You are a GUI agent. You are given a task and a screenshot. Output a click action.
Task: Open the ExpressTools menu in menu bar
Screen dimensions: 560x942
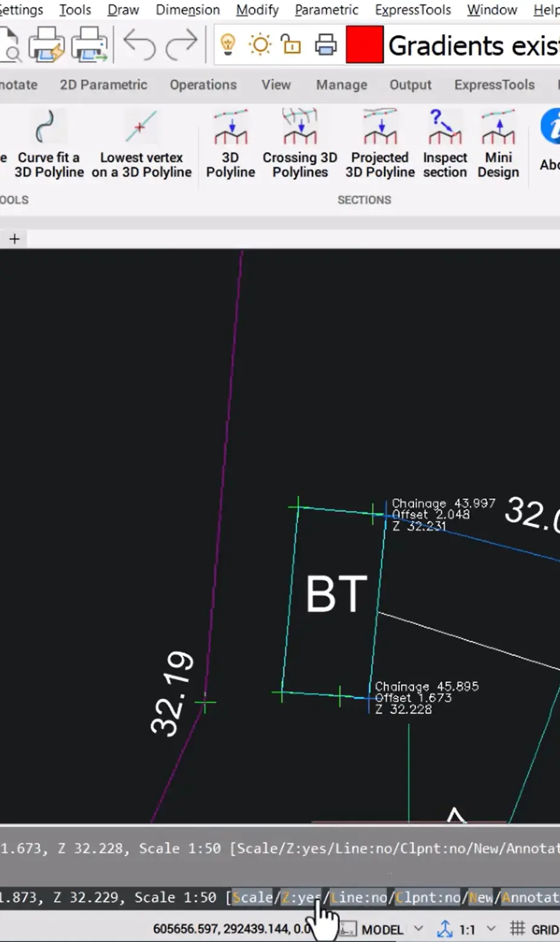click(x=413, y=10)
